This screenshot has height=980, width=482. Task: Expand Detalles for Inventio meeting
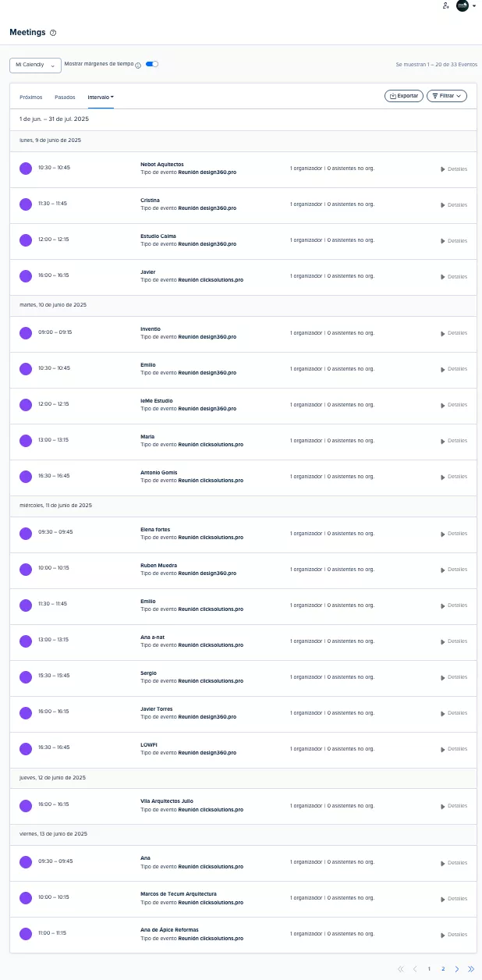click(454, 333)
